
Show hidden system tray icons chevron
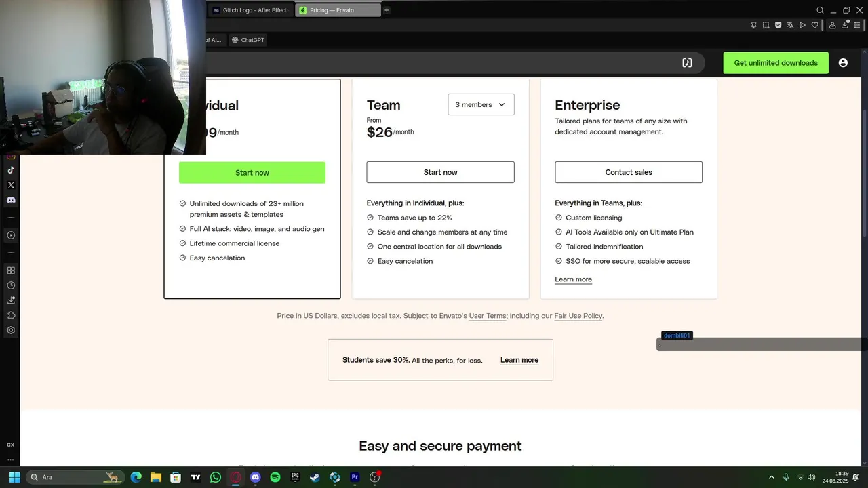[771, 477]
